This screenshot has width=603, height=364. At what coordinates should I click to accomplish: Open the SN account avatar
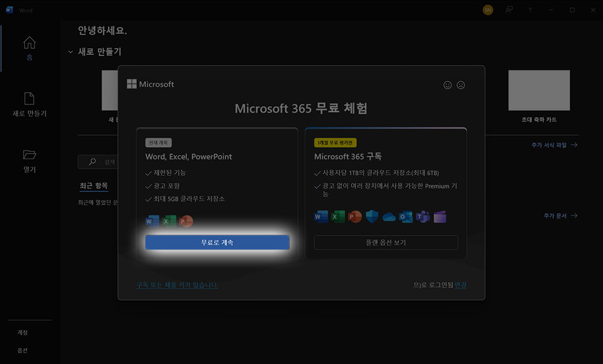pyautogui.click(x=488, y=10)
